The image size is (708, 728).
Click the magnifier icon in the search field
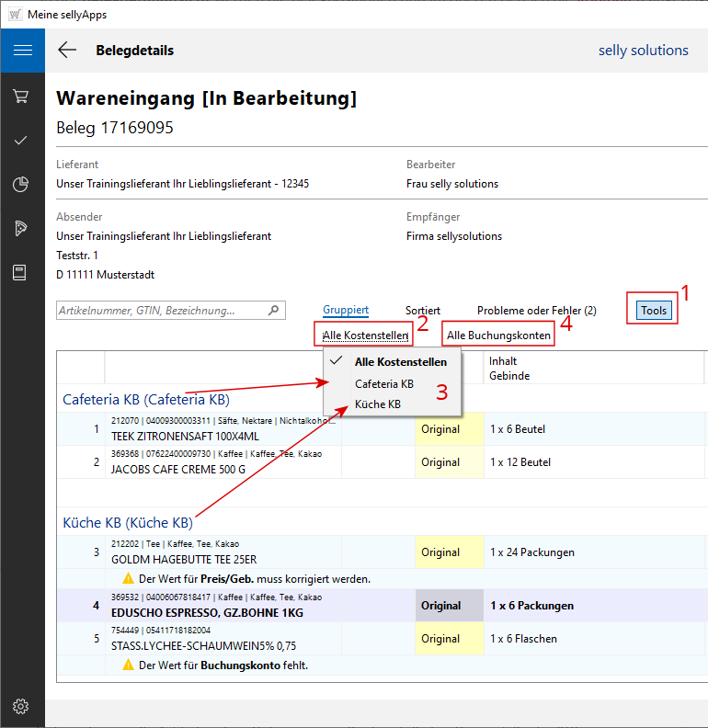[x=273, y=311]
